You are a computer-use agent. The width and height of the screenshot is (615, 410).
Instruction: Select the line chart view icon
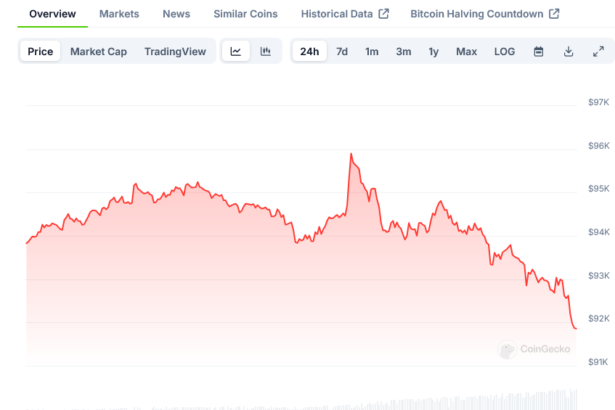pos(235,51)
